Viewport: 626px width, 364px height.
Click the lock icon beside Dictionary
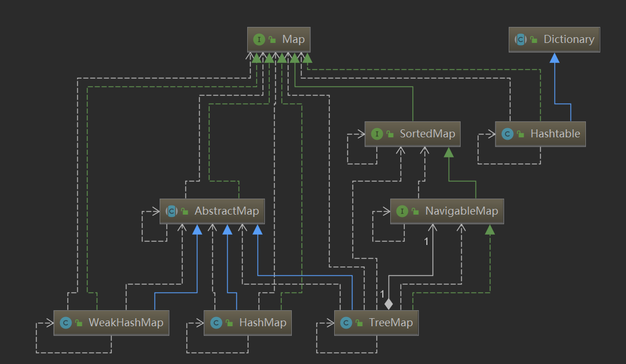click(534, 39)
